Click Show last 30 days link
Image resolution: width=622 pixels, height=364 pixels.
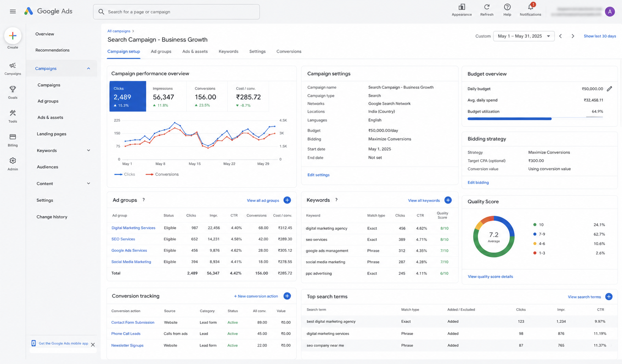[600, 36]
